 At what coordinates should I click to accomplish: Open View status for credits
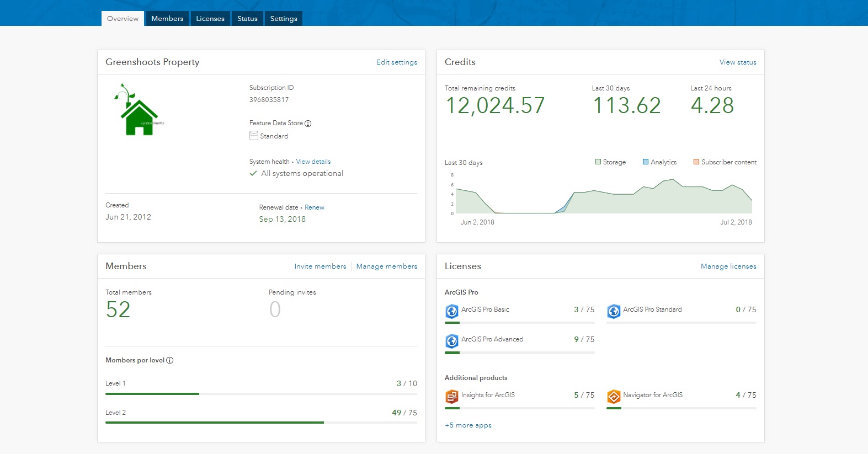coord(738,62)
